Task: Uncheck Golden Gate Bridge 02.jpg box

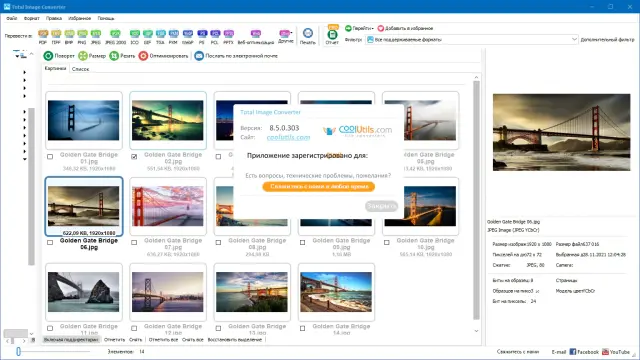Action: (134, 156)
